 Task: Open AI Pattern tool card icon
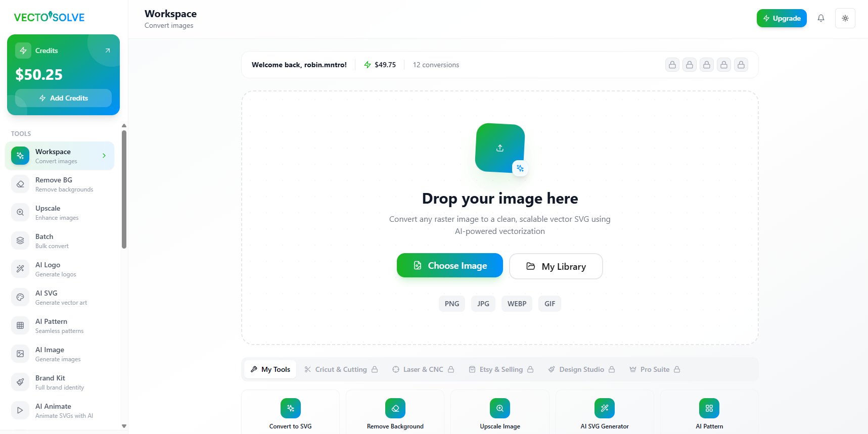709,408
